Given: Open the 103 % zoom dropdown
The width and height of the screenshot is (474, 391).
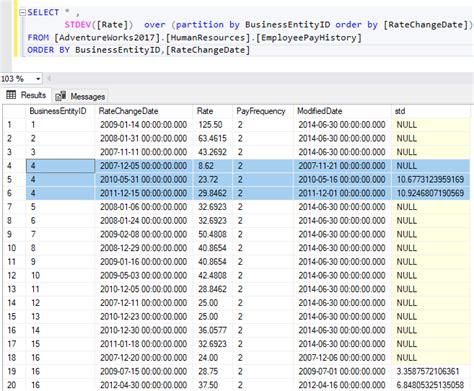Looking at the screenshot, I should tap(38, 79).
